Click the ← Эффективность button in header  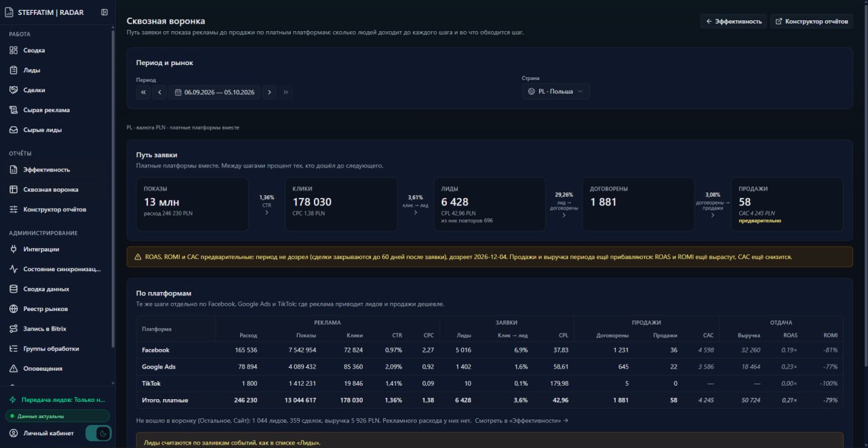coord(734,22)
